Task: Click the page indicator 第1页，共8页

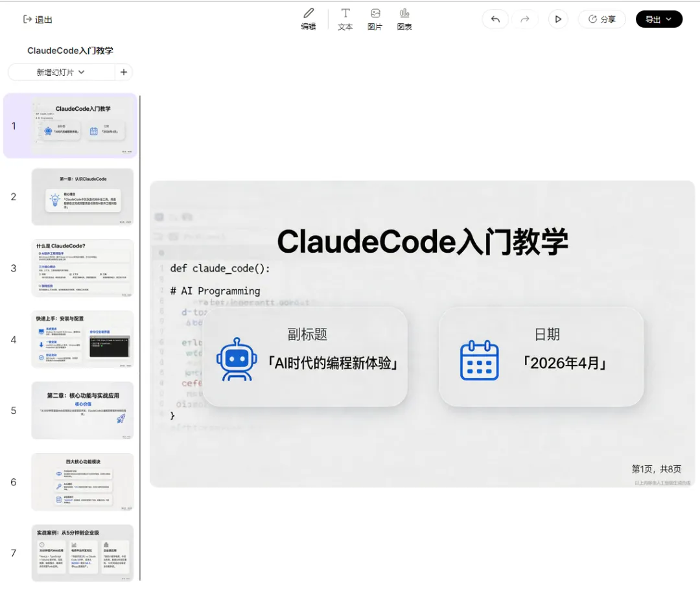Action: [656, 469]
